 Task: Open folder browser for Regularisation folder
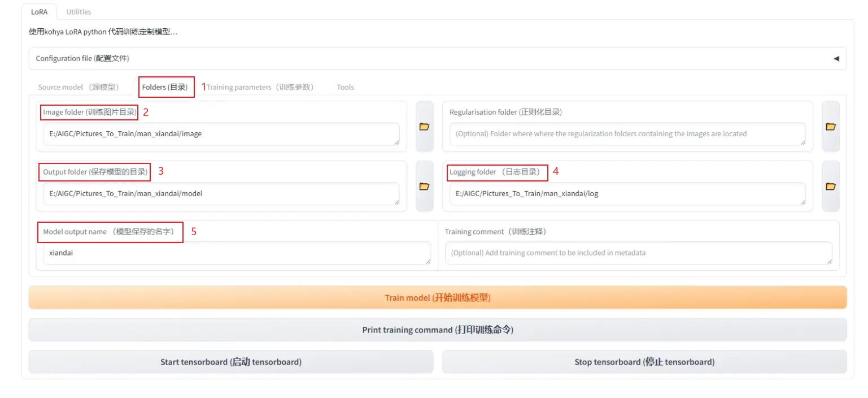click(x=830, y=127)
